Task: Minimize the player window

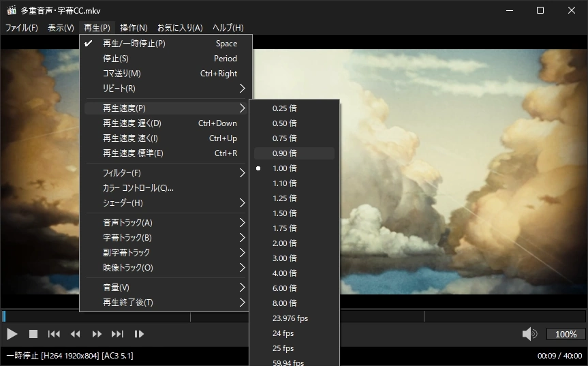Action: click(x=509, y=10)
